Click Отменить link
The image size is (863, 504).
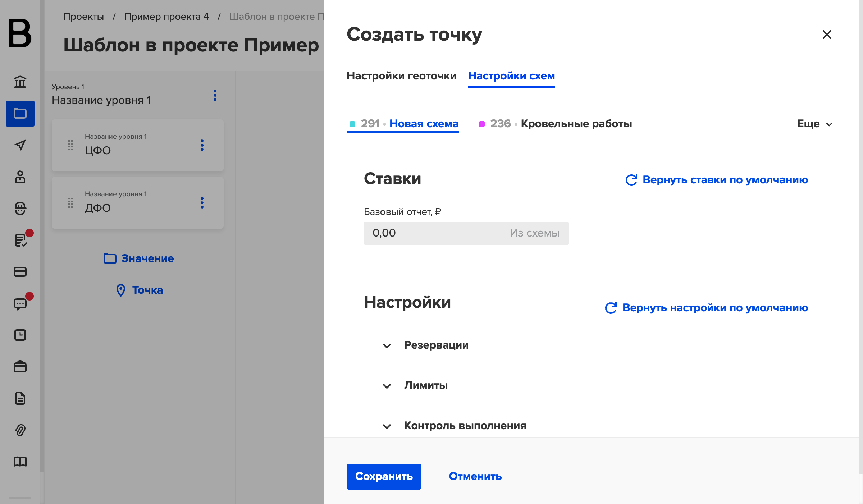point(475,477)
